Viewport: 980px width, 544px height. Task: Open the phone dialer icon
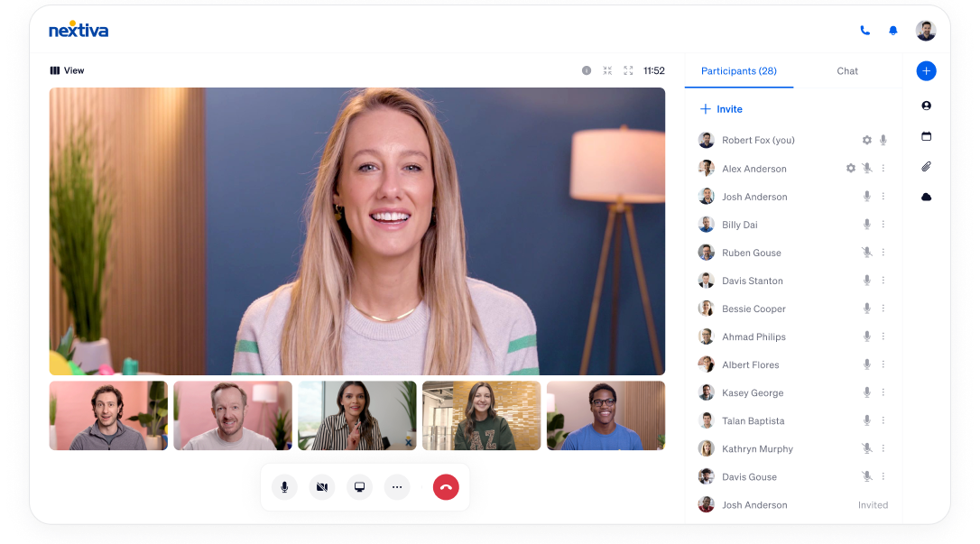864,30
